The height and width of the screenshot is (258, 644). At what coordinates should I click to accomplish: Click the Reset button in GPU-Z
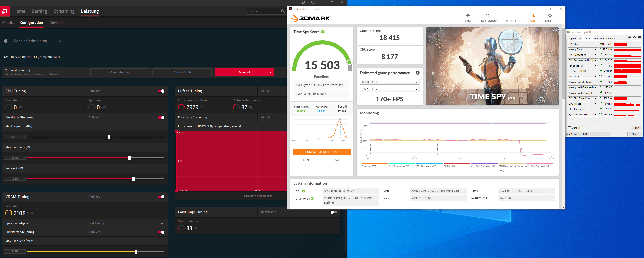coord(636,128)
